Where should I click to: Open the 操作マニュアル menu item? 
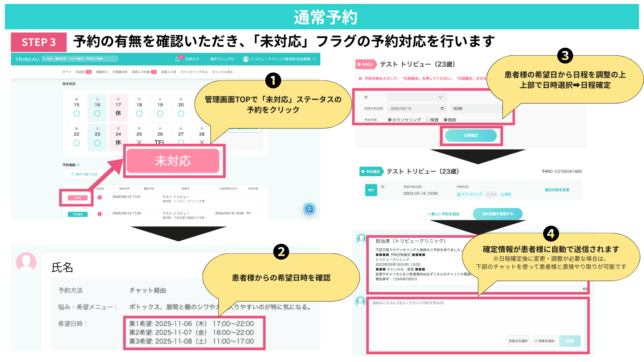point(222,59)
